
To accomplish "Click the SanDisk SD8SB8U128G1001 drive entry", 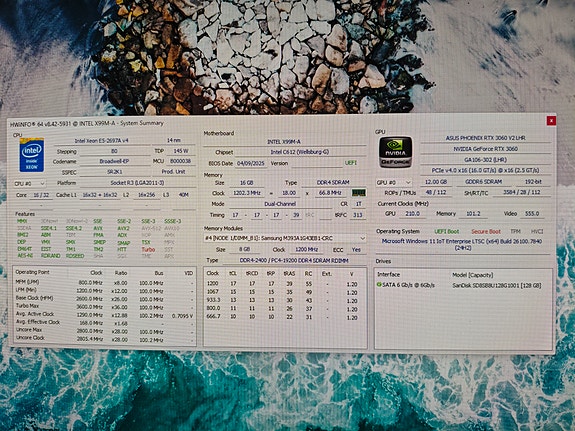I will coord(497,285).
